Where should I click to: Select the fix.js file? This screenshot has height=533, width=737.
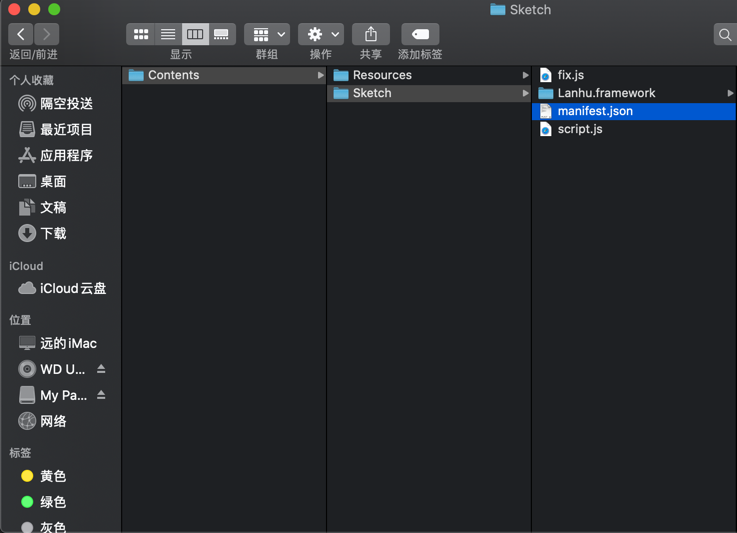coord(634,75)
